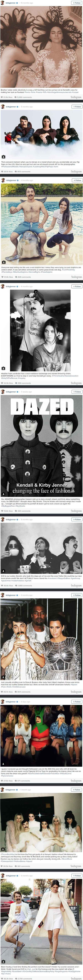Click the heart likes icon under the hair-art photo

pos(2,97)
